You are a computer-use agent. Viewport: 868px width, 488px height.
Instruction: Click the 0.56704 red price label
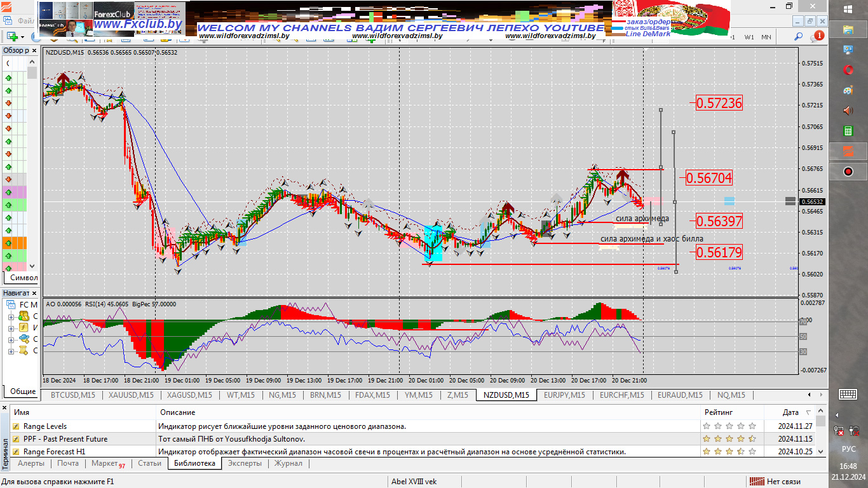(x=710, y=178)
